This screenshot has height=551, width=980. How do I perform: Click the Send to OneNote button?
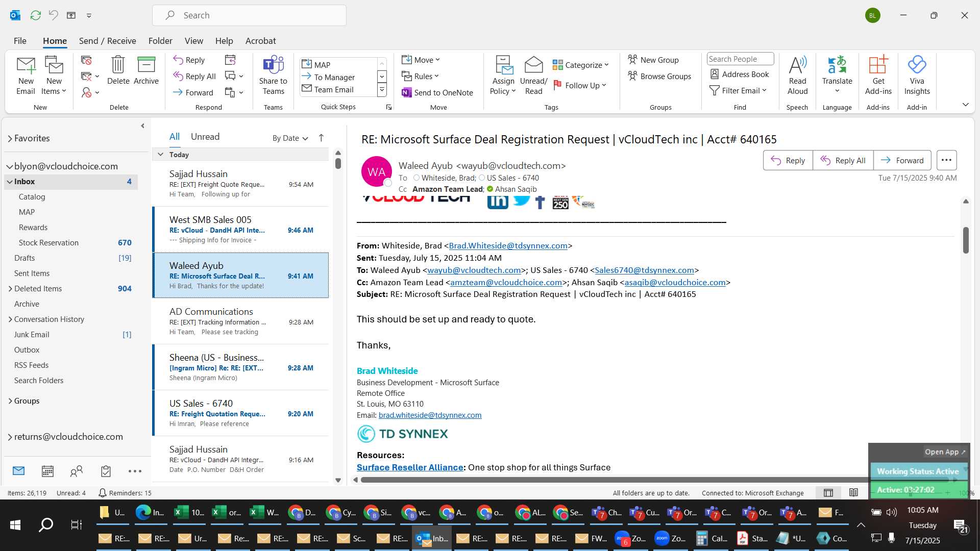click(437, 92)
